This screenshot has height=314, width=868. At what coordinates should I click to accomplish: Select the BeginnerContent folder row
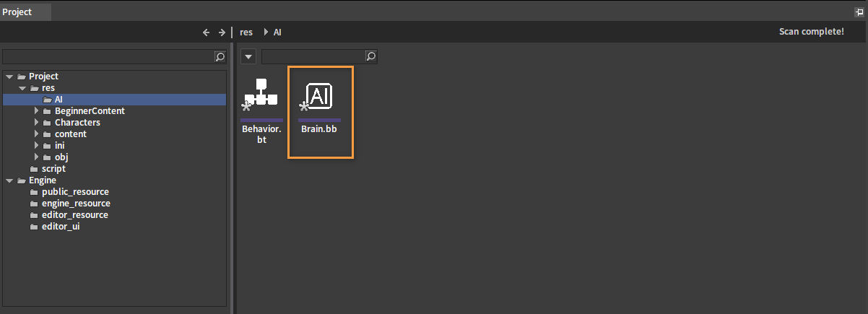pos(115,111)
